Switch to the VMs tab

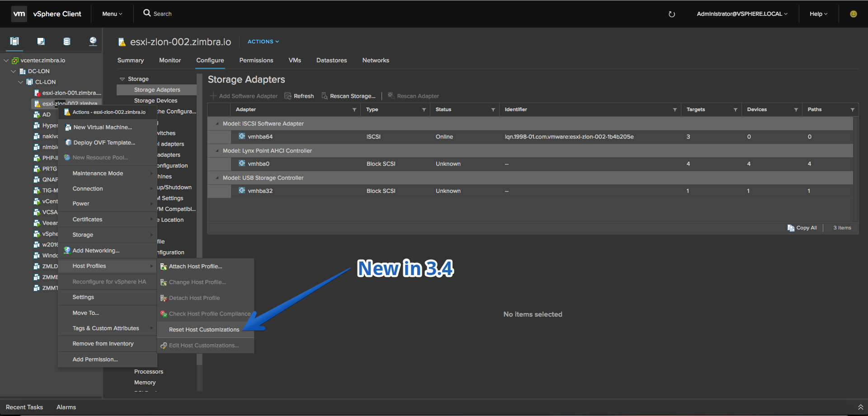pos(295,61)
